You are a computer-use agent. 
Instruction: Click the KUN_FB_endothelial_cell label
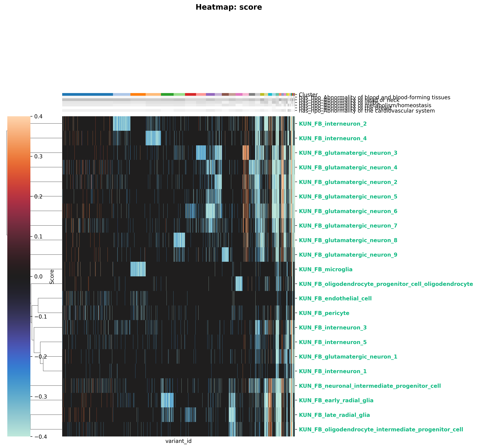click(335, 299)
